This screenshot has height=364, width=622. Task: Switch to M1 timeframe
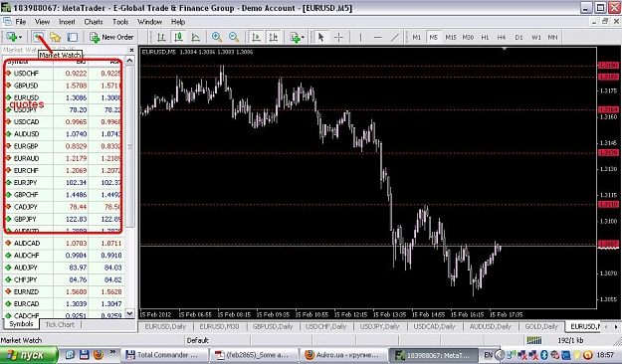click(x=417, y=37)
